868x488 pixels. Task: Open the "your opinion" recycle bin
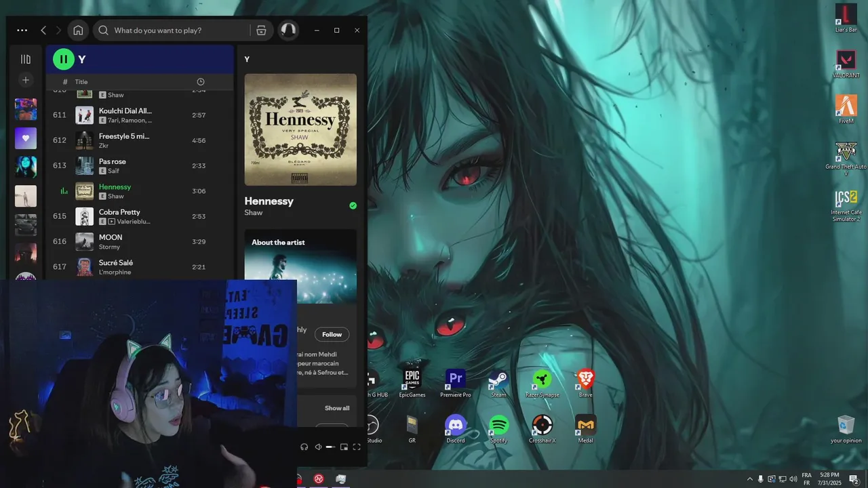pos(846,429)
